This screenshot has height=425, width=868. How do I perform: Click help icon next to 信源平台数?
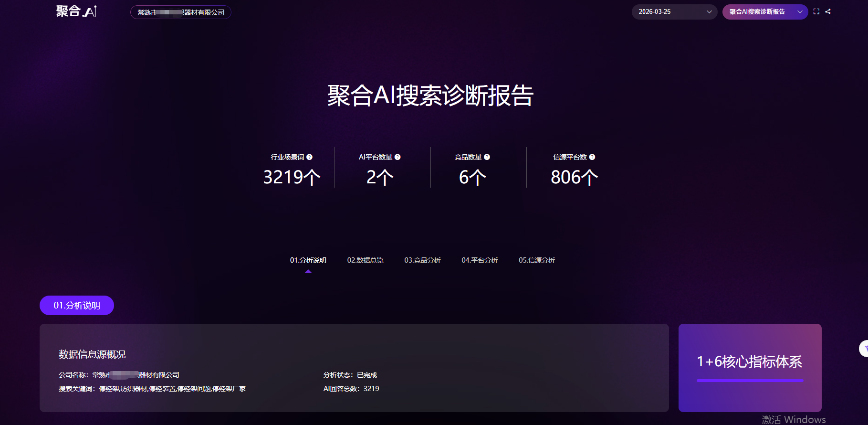click(x=592, y=157)
